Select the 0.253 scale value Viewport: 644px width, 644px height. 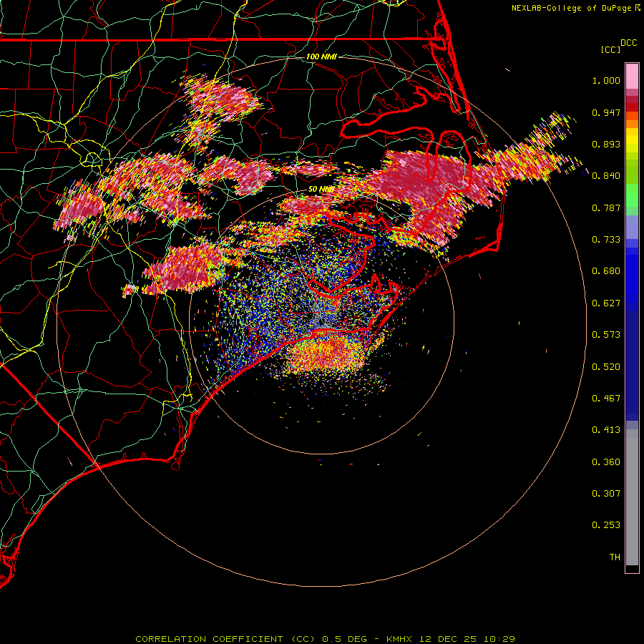[606, 525]
